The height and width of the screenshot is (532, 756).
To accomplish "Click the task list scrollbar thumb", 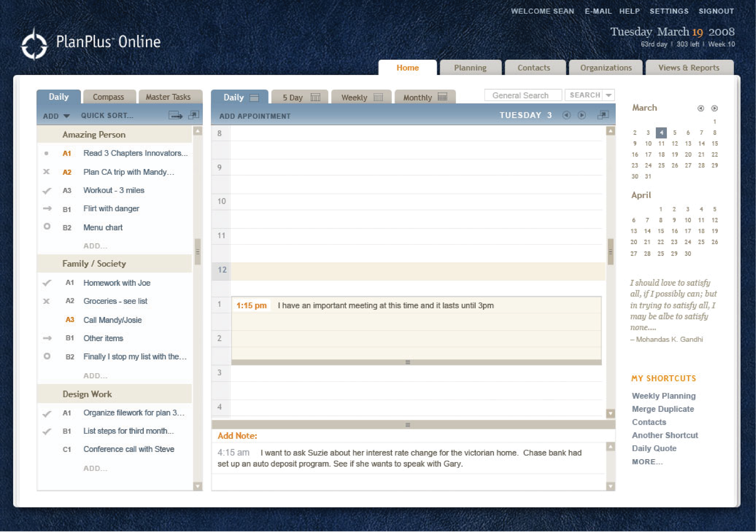I will click(197, 252).
